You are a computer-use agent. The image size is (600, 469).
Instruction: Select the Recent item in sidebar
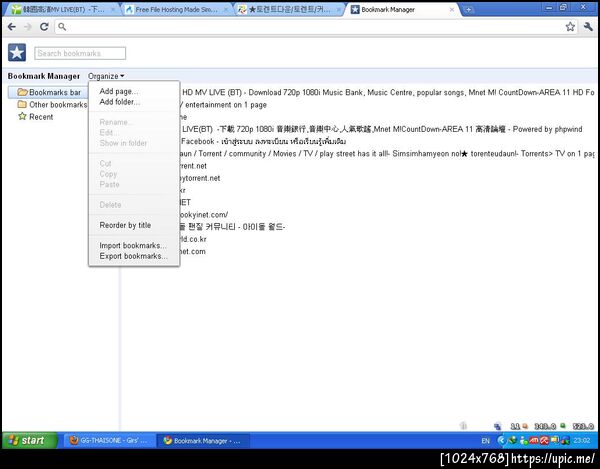click(36, 117)
